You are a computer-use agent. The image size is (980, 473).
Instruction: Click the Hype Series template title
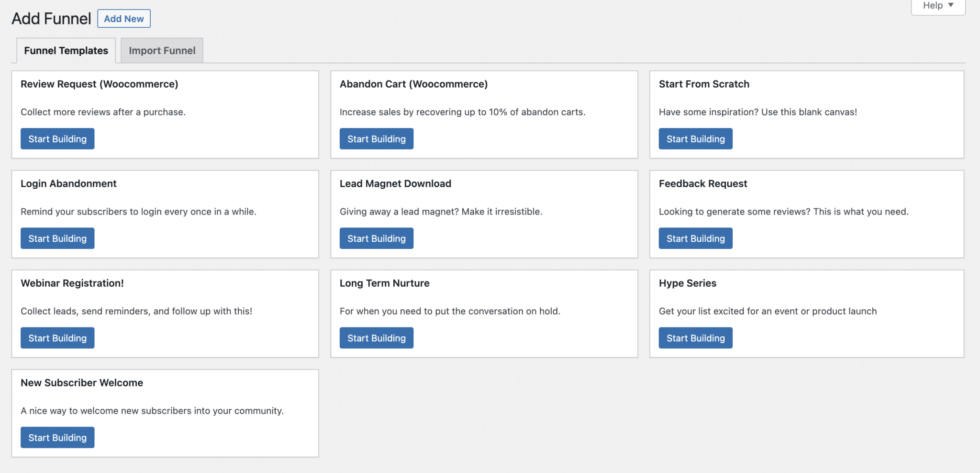coord(687,283)
